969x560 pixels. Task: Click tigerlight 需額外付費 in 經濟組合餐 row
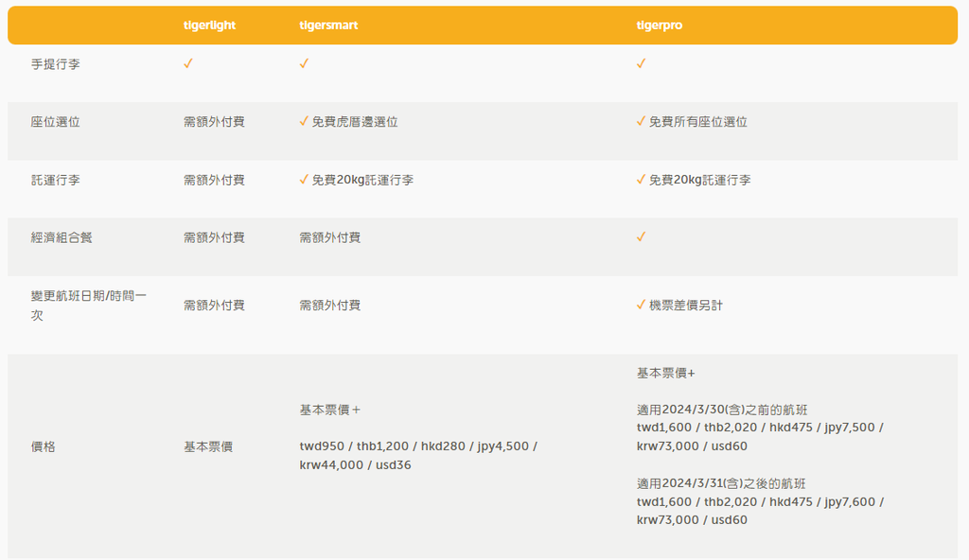coord(215,237)
